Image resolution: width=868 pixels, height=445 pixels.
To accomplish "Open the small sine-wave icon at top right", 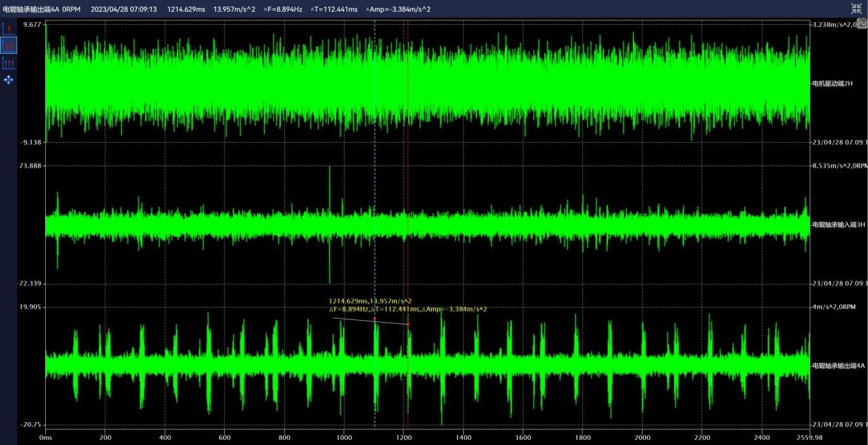I will [x=862, y=24].
